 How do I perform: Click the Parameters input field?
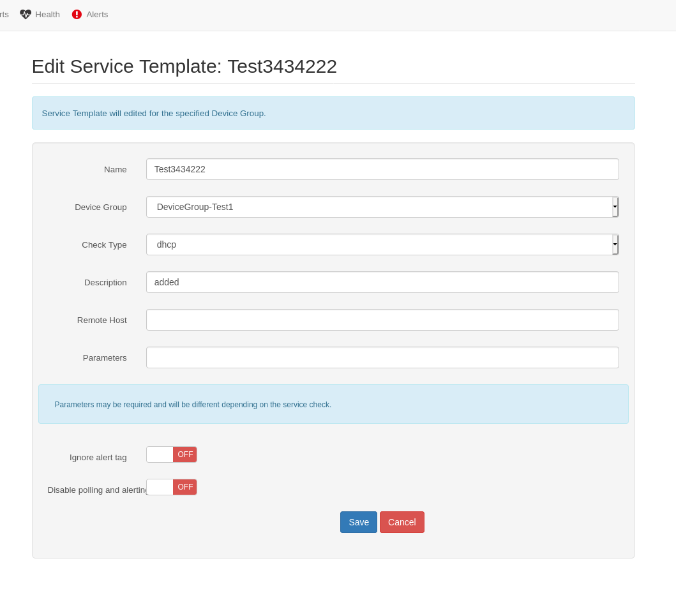382,357
